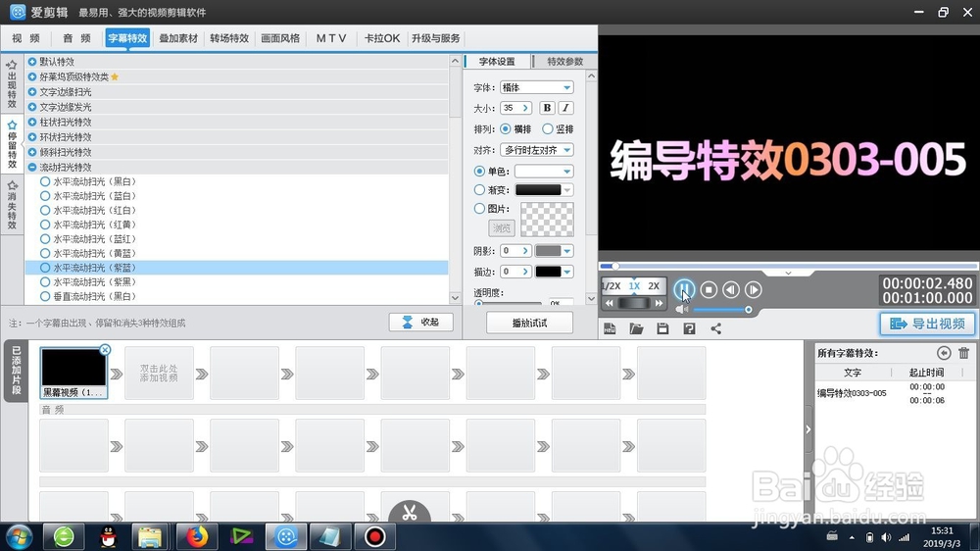Image resolution: width=980 pixels, height=551 pixels.
Task: Click the new project icon
Action: pos(610,328)
